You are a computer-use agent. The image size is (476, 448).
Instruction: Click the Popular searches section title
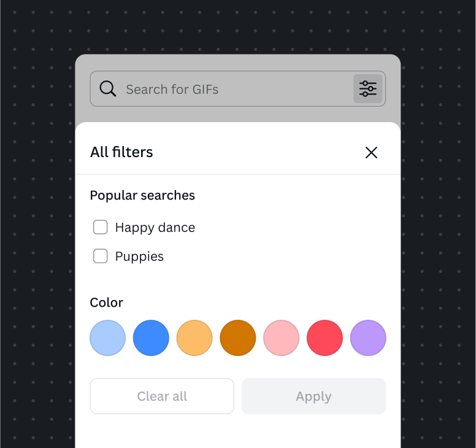point(142,195)
